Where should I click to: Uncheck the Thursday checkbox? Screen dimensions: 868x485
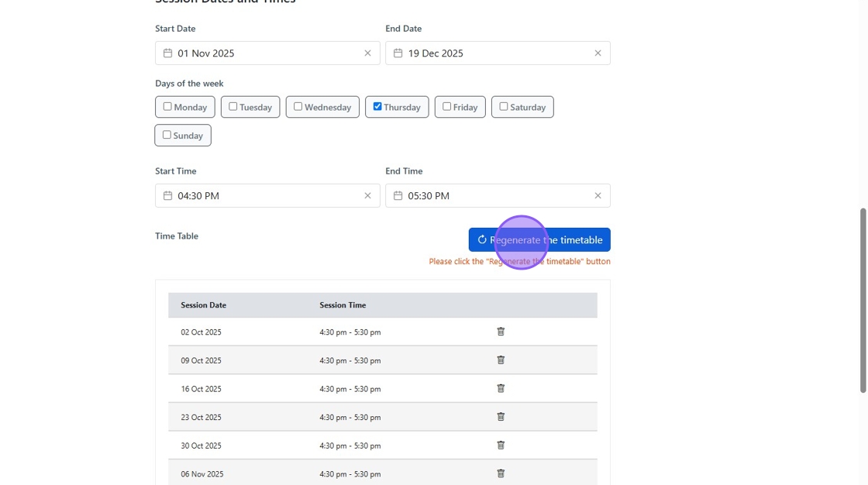(x=377, y=107)
